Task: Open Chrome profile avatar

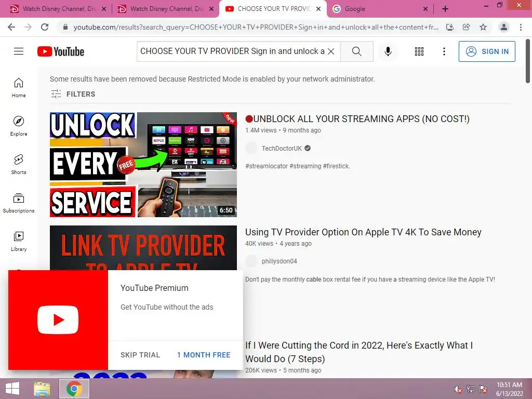Action: click(504, 27)
